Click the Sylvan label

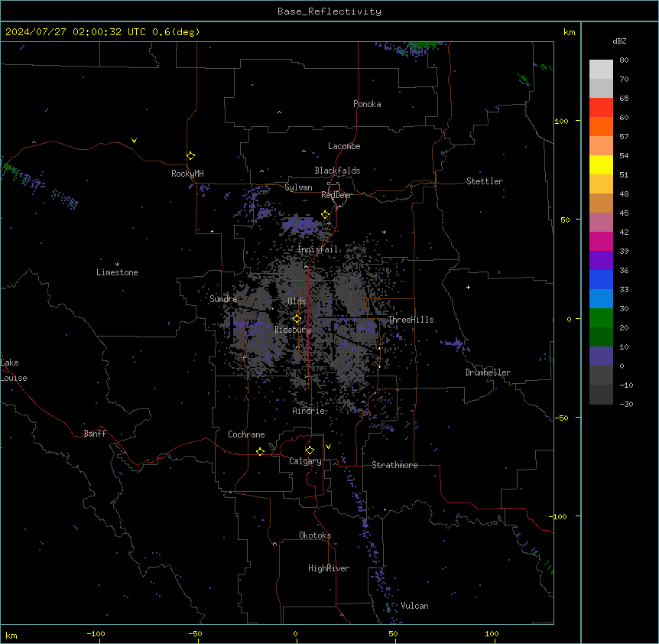[298, 187]
